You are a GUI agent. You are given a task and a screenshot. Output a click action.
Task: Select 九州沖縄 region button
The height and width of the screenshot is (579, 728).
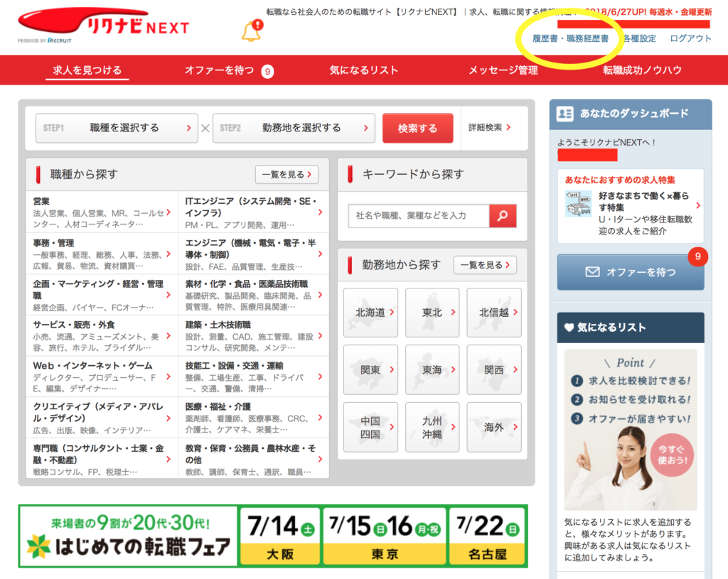point(432,427)
